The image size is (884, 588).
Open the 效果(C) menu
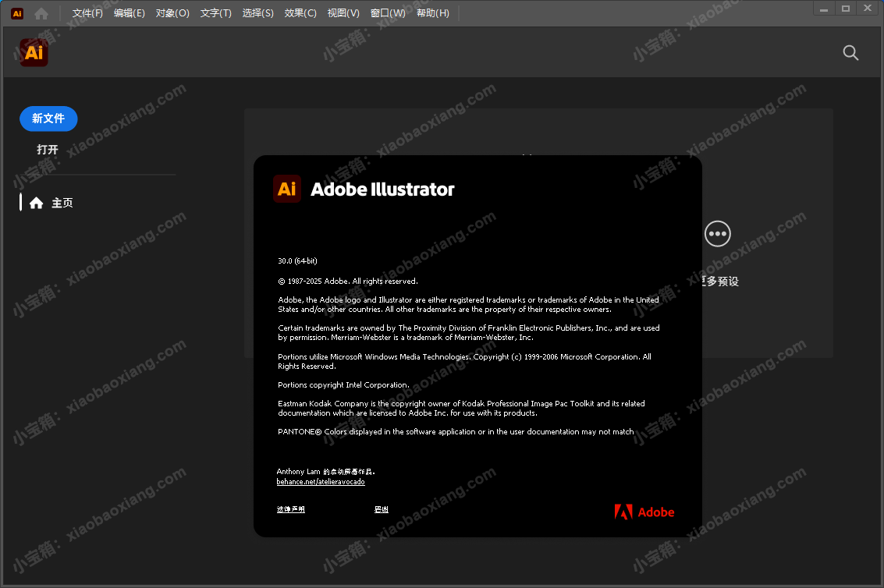[300, 13]
